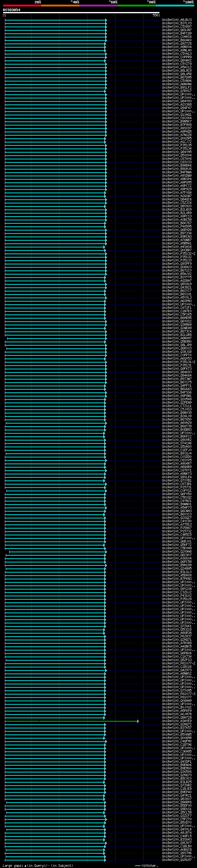Click the white query sequence bar
197x868 pixels.
[x=81, y=12]
